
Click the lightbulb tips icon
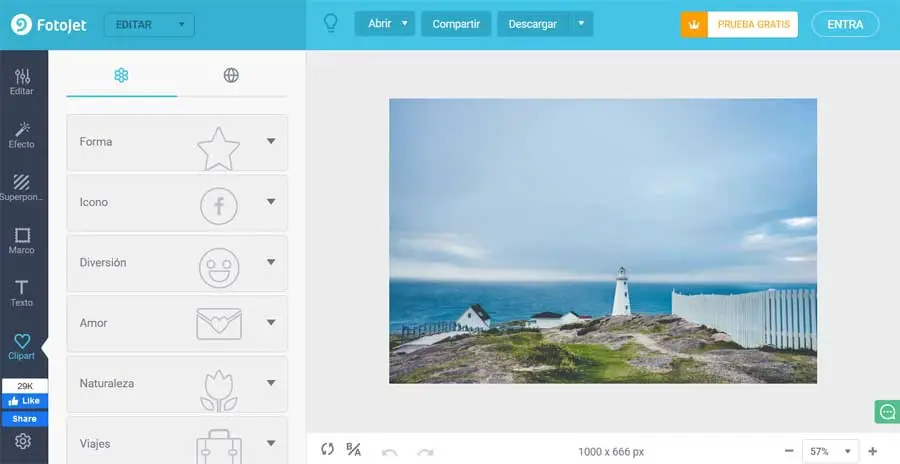pyautogui.click(x=331, y=24)
